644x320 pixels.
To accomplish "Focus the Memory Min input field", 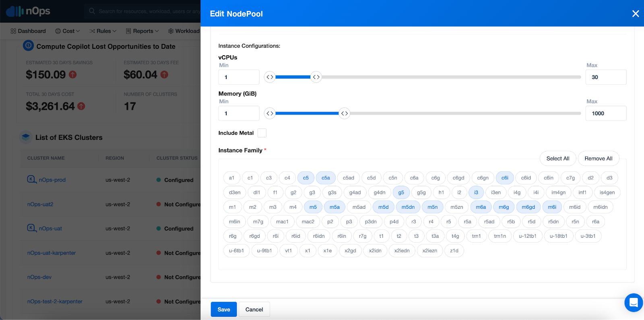I will pyautogui.click(x=239, y=113).
